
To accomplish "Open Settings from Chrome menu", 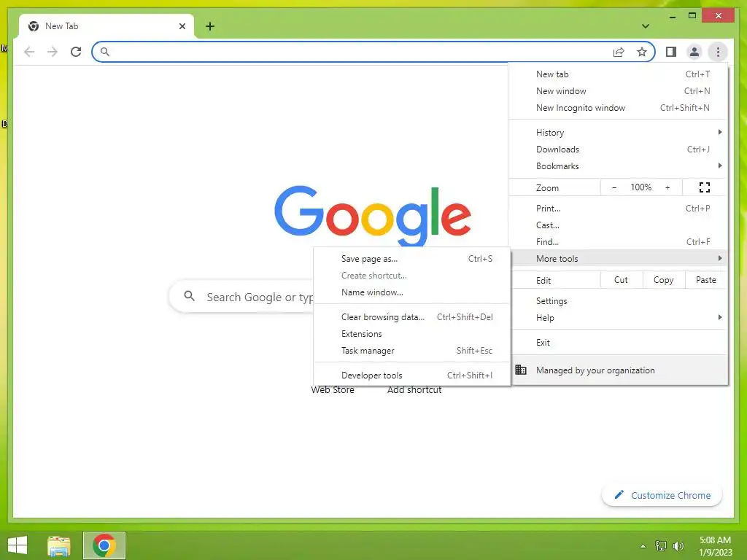I will [x=618, y=301].
